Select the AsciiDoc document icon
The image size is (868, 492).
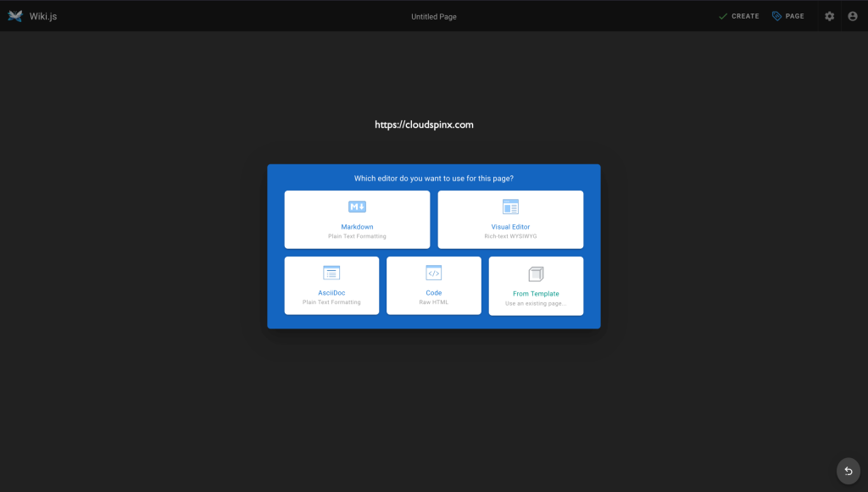pyautogui.click(x=331, y=273)
